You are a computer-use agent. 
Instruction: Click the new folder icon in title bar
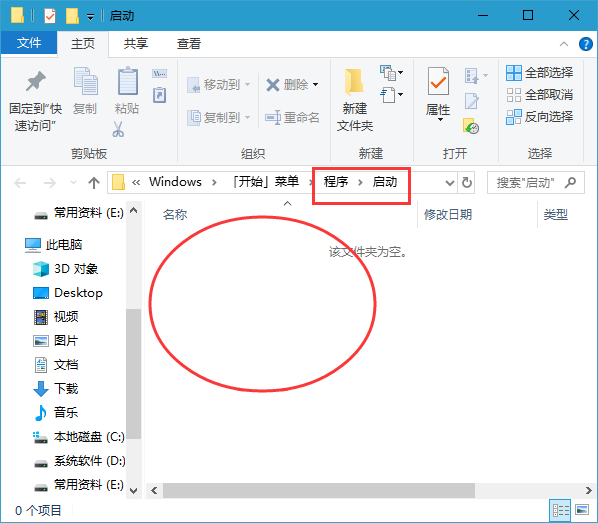(72, 16)
